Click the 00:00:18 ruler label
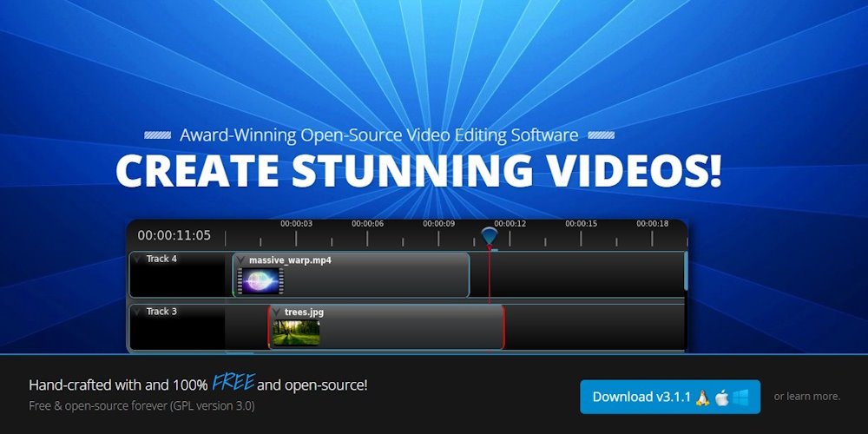Screen dimensions: 868x434 (652, 224)
